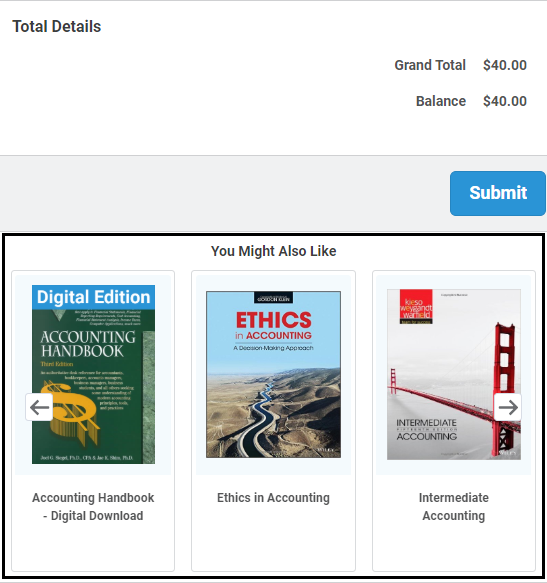
Task: Click the Digital Edition banner on the handbook
Action: tap(93, 297)
